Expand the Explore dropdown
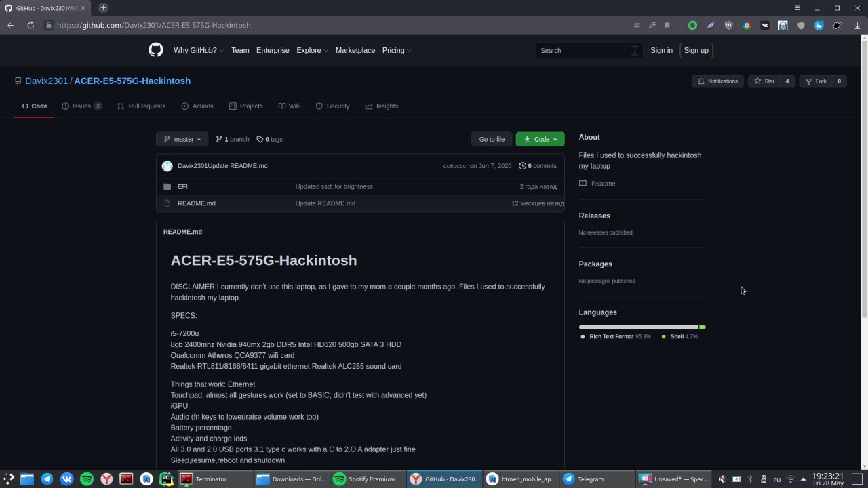Viewport: 868px width, 488px height. tap(312, 50)
